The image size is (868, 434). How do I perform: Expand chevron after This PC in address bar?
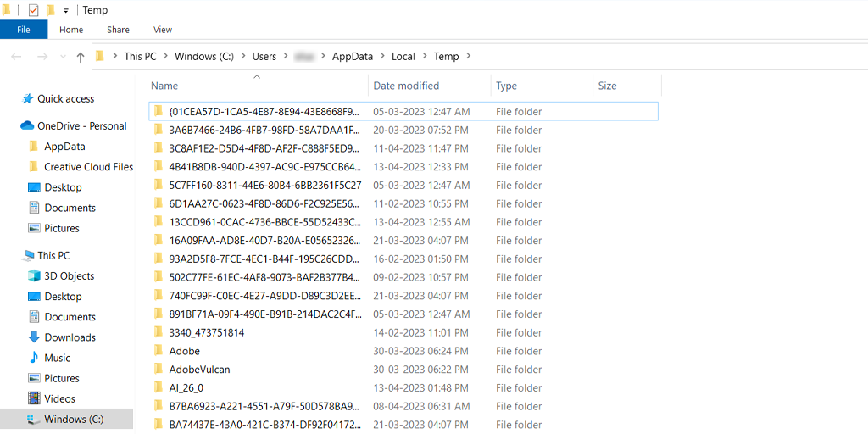pyautogui.click(x=166, y=56)
